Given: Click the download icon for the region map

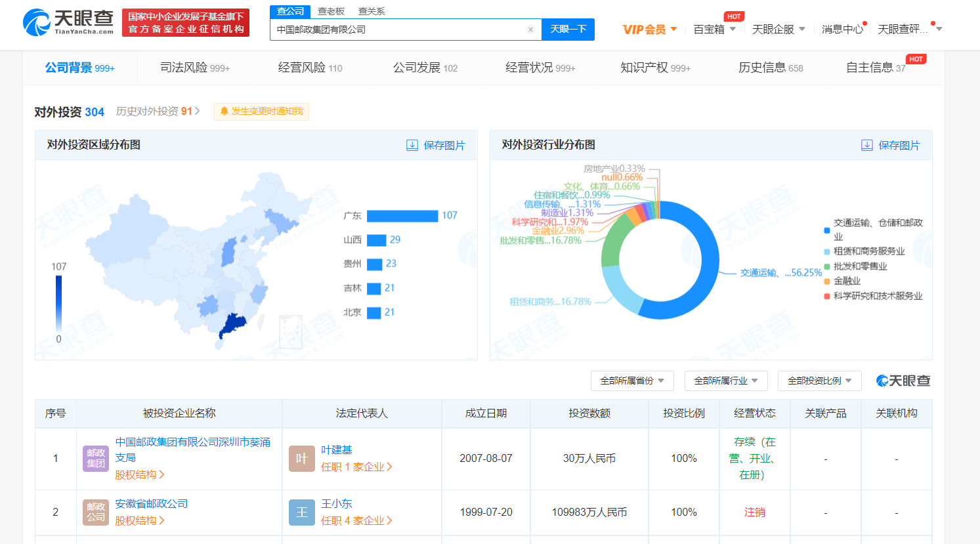Looking at the screenshot, I should (412, 145).
